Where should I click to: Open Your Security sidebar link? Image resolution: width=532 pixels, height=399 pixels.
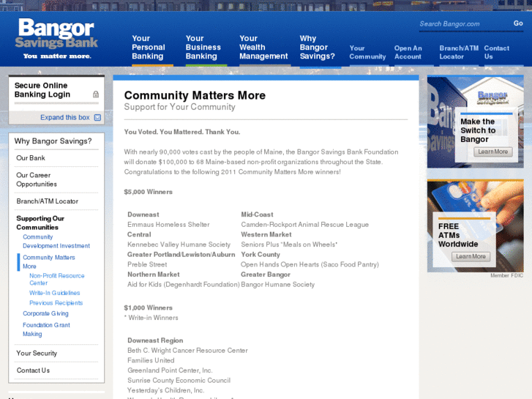(37, 353)
